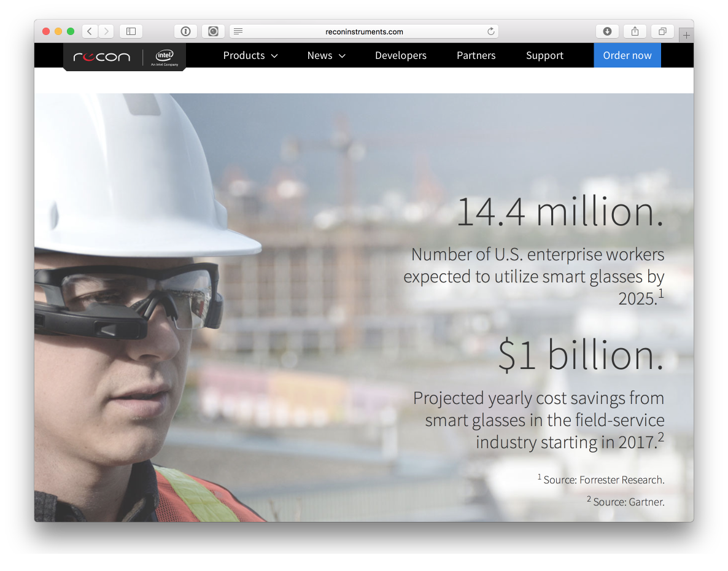Open the Developers page

(x=400, y=55)
